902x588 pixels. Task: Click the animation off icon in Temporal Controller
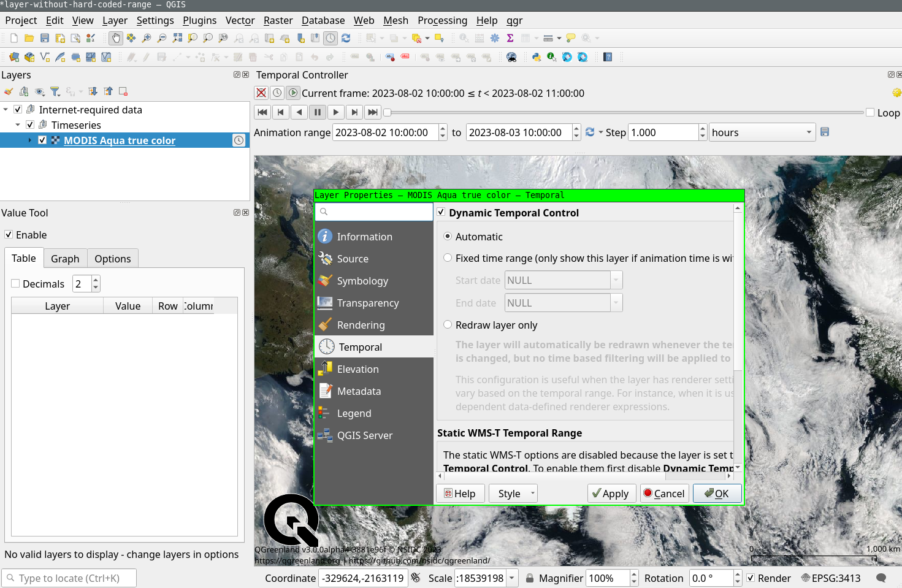click(261, 93)
